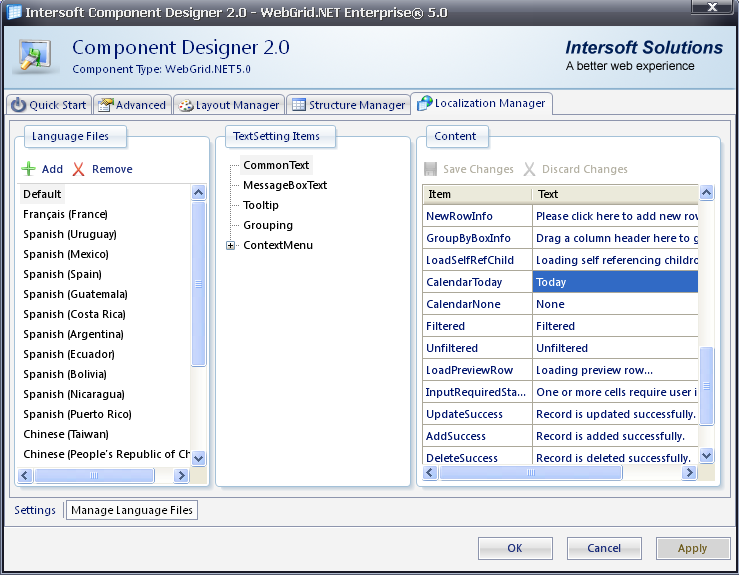This screenshot has width=739, height=575.
Task: Click the language list scroll down arrow
Action: [199, 458]
